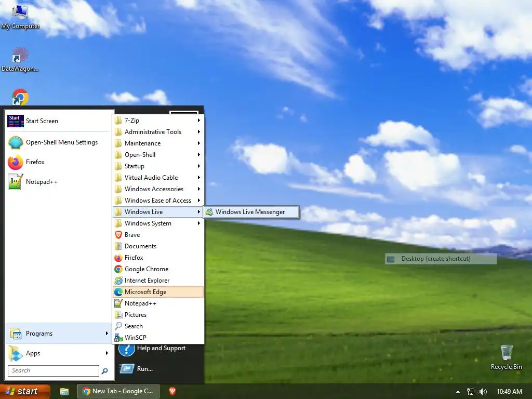Screen dimensions: 532x399
Task: Open the Programs menu item
Action: coord(59,334)
